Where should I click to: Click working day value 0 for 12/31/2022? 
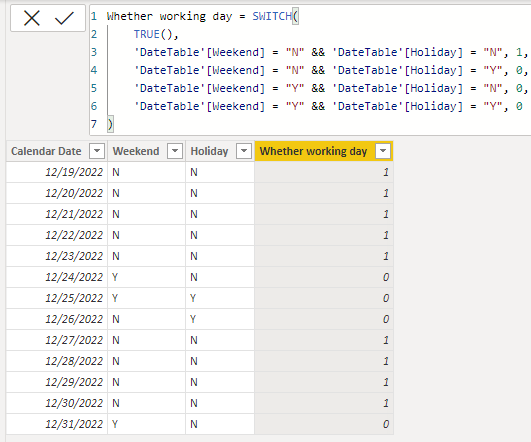pyautogui.click(x=324, y=424)
